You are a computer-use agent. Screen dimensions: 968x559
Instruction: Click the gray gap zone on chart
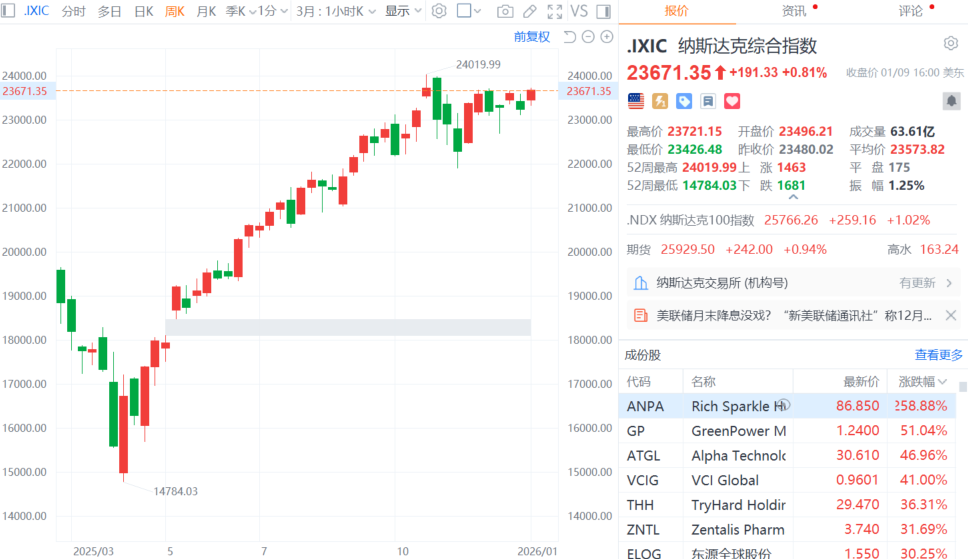[x=348, y=327]
